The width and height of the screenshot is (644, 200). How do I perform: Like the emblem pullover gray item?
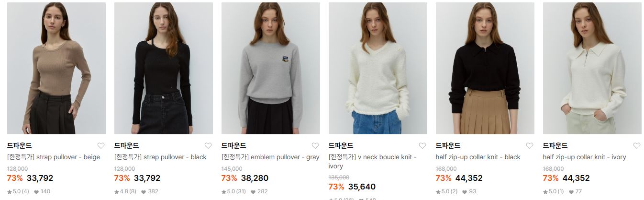315,146
